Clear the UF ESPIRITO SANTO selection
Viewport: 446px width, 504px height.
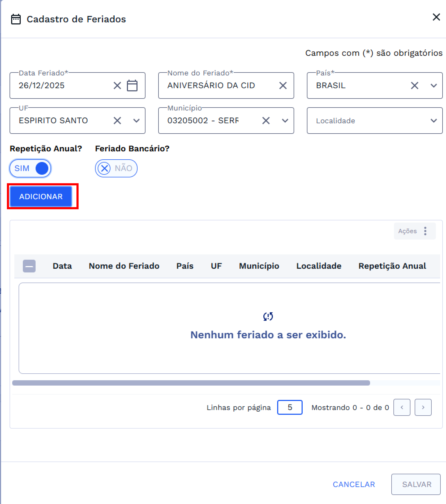point(117,121)
